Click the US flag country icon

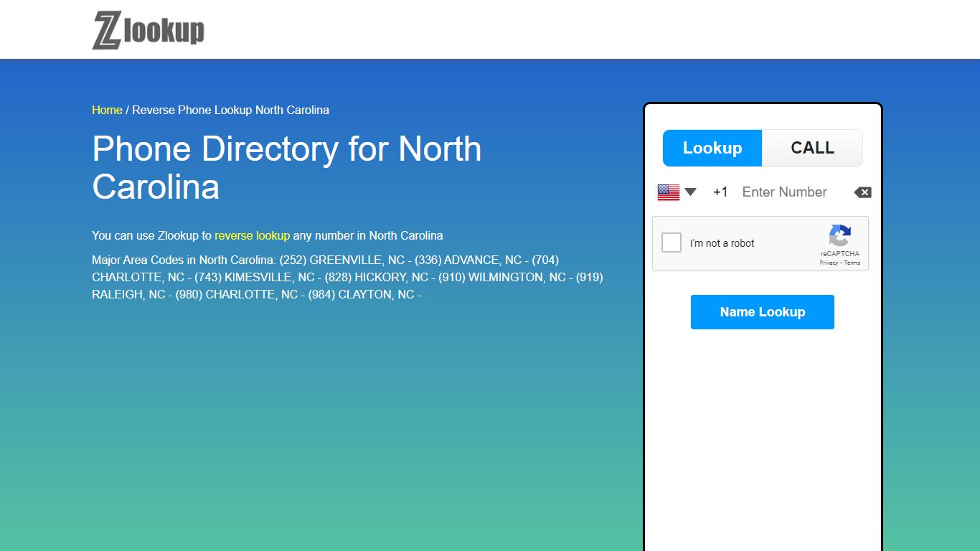669,192
